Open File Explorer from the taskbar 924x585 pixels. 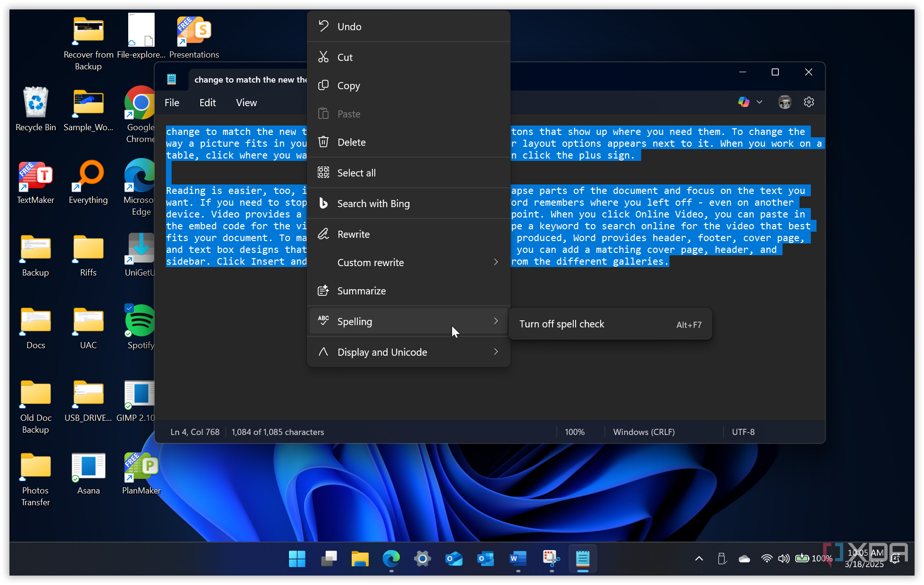360,559
